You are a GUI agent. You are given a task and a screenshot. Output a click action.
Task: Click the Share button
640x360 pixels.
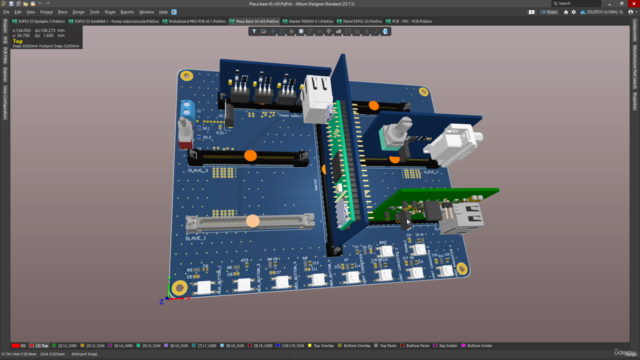(x=549, y=12)
